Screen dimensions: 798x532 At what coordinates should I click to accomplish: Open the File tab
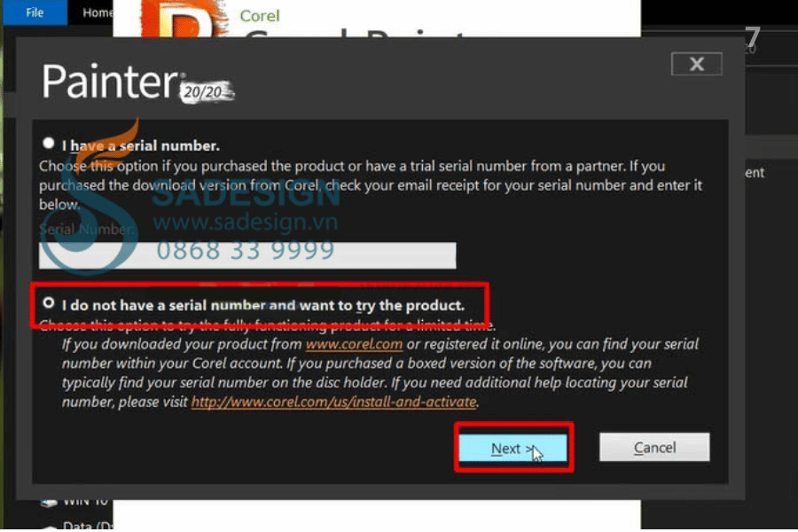click(35, 12)
